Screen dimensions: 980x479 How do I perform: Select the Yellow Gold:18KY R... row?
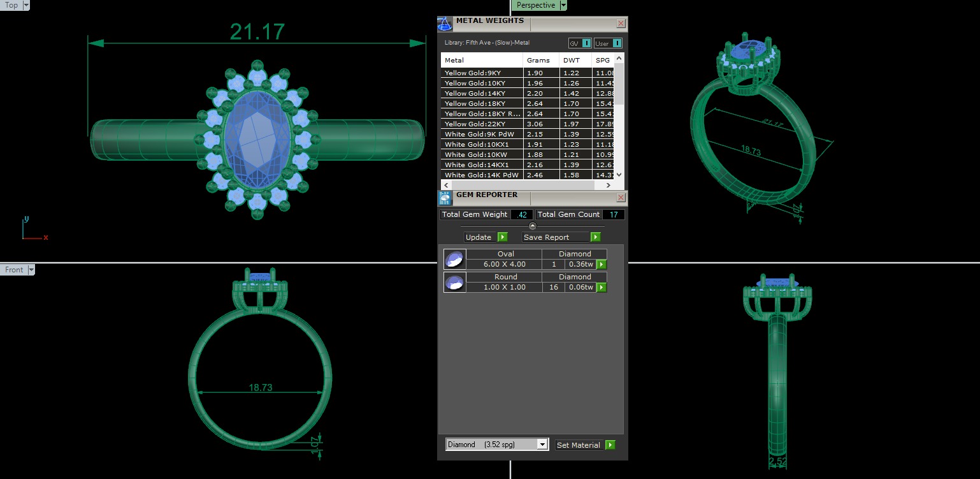tap(528, 114)
